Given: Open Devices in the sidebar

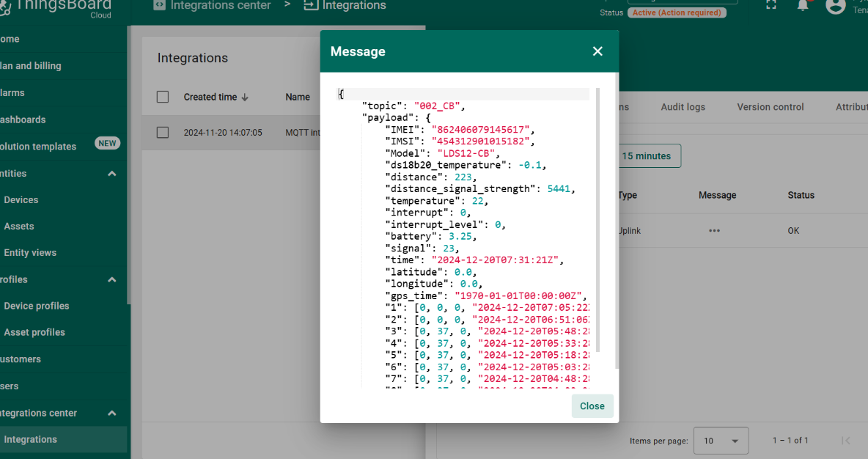Looking at the screenshot, I should coord(63,200).
